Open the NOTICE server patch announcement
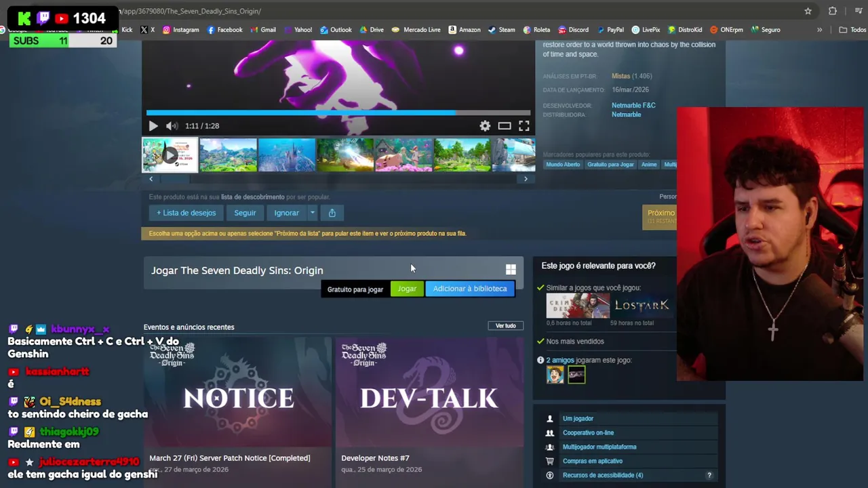 pyautogui.click(x=237, y=411)
